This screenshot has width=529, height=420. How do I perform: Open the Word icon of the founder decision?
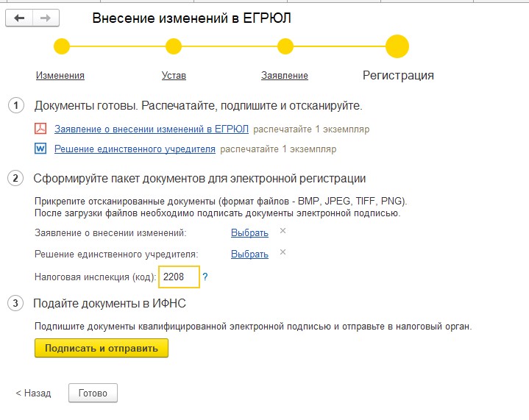[x=40, y=149]
